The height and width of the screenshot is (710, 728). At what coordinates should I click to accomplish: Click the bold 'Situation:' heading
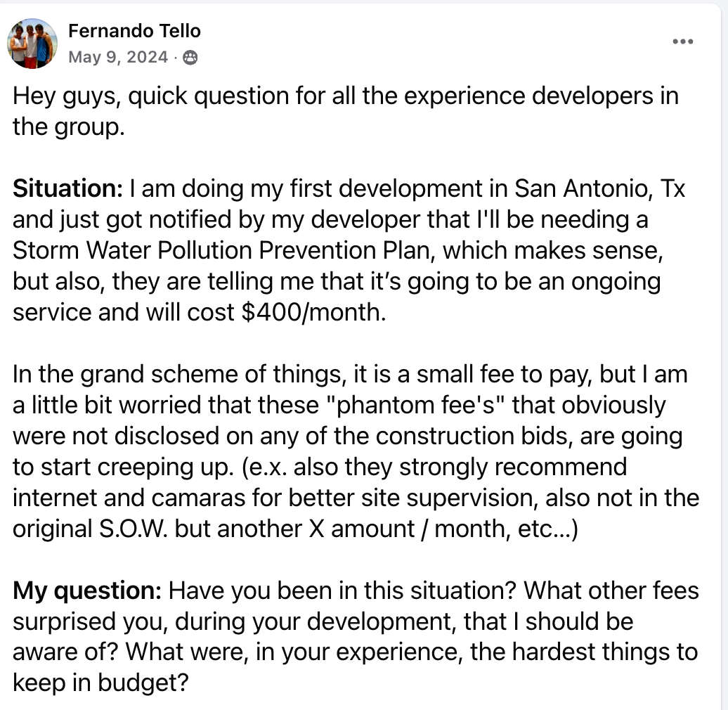pos(68,189)
